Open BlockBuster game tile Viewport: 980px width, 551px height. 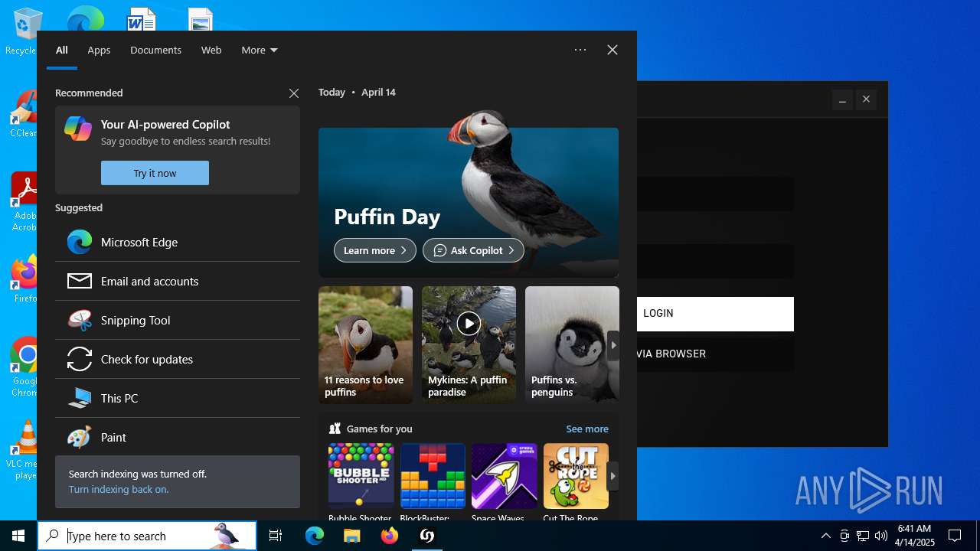point(433,482)
